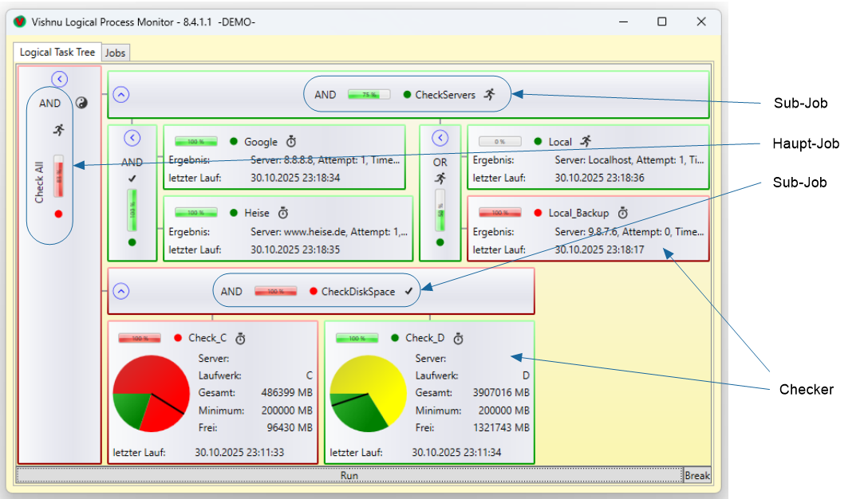Click the Check_C disk usage pie chart
This screenshot has width=868, height=499.
[x=150, y=395]
